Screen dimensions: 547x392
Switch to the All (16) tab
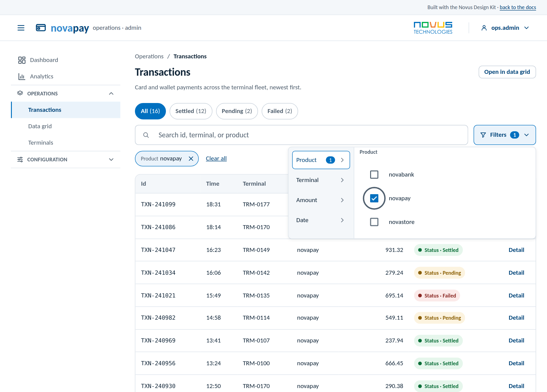pos(150,111)
